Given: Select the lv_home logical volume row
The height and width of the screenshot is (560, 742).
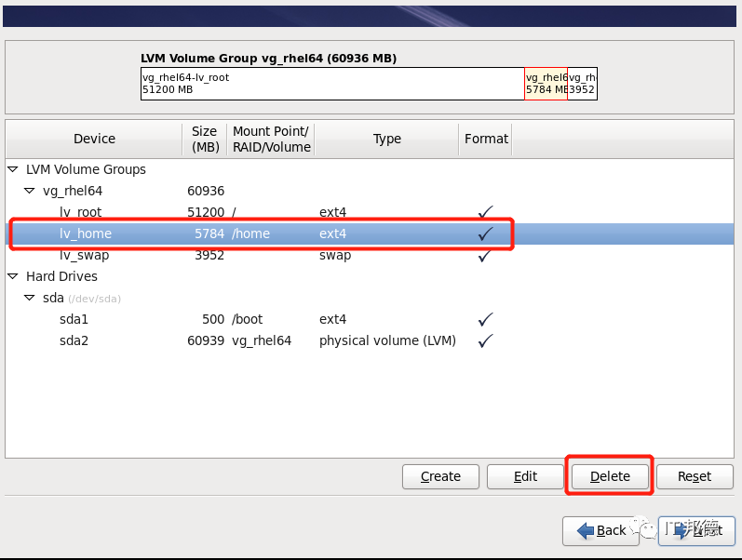Looking at the screenshot, I should pos(370,233).
